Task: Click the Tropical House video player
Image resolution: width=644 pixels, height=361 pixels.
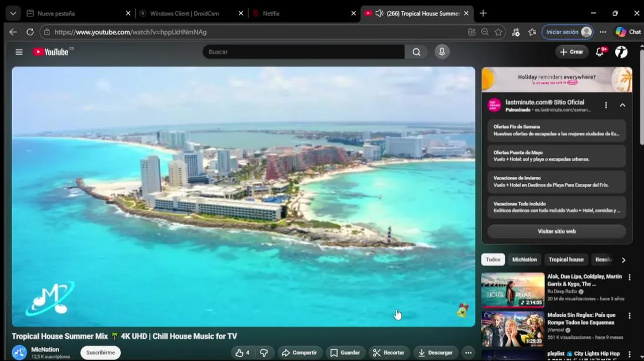Action: pyautogui.click(x=243, y=197)
